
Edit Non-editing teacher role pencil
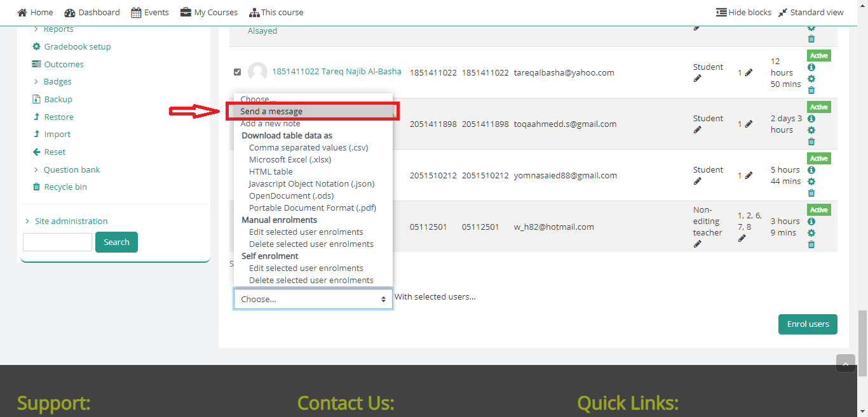(698, 244)
